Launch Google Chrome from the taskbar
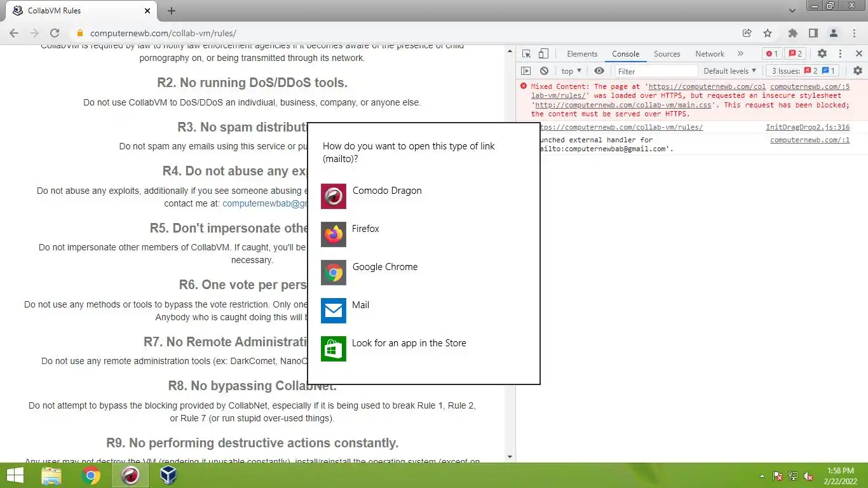868x488 pixels. pos(91,475)
